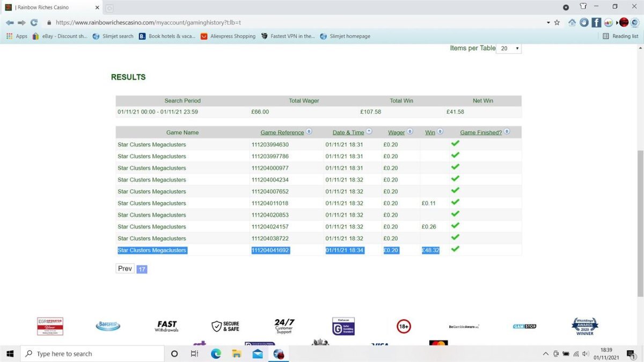Open the eBay Discount bookmark
This screenshot has height=362, width=644.
(60, 36)
